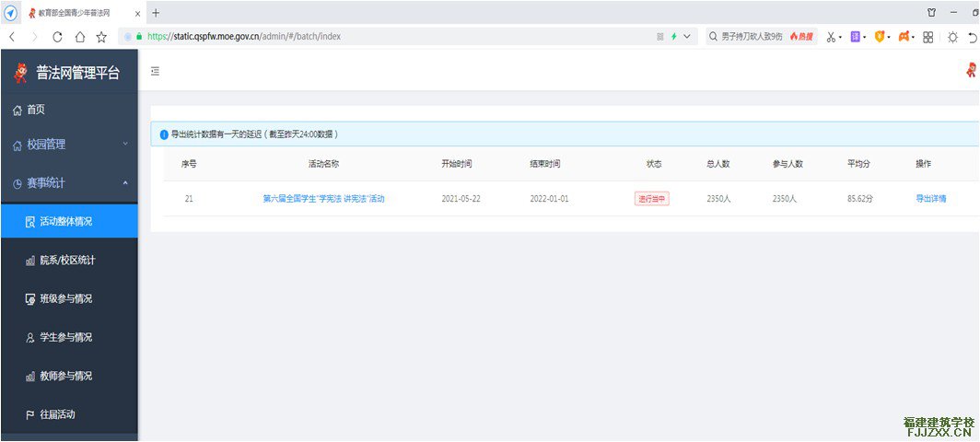Open 学生参与情况 sidebar item
Viewport: 980px width, 442px height.
65,337
